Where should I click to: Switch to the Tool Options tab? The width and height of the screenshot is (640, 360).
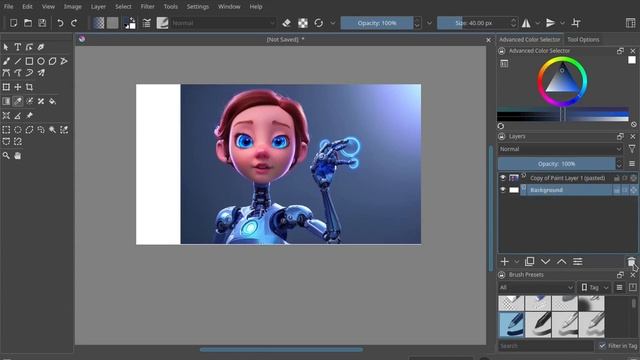point(583,40)
